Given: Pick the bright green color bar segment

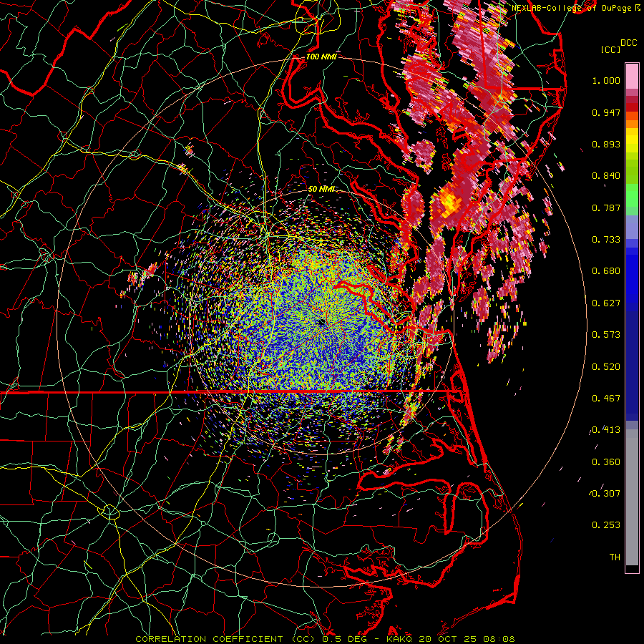Looking at the screenshot, I should pyautogui.click(x=632, y=195).
